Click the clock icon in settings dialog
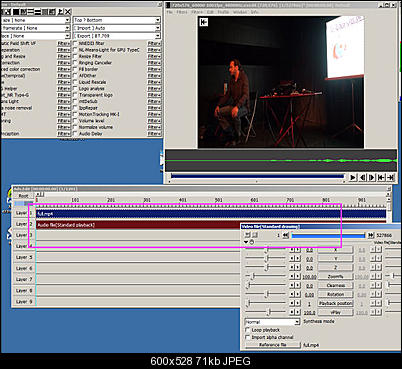Viewport: 402px width, 369px height. (252, 242)
